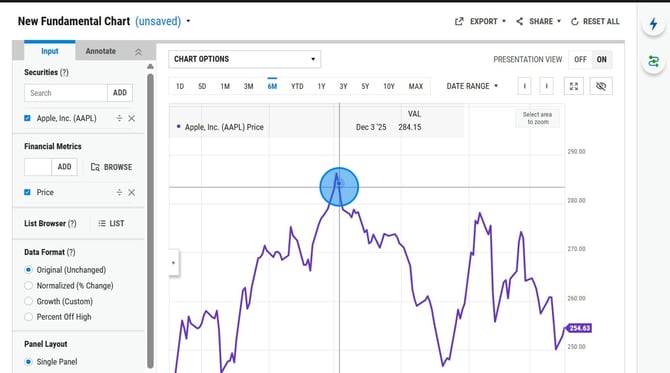Uncheck the Apple, Inc. (AAPL) checkbox
670x373 pixels.
point(27,118)
